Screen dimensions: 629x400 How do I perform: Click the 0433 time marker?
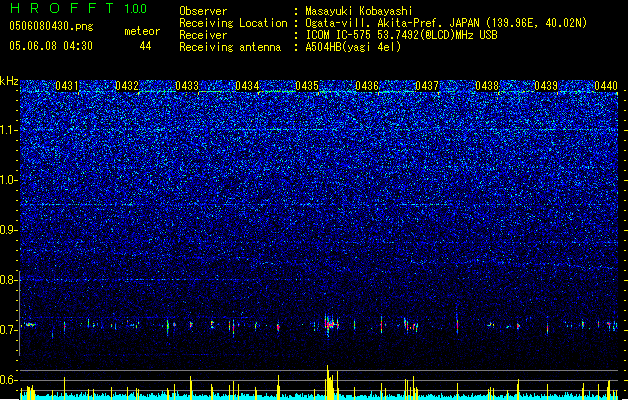[x=187, y=86]
